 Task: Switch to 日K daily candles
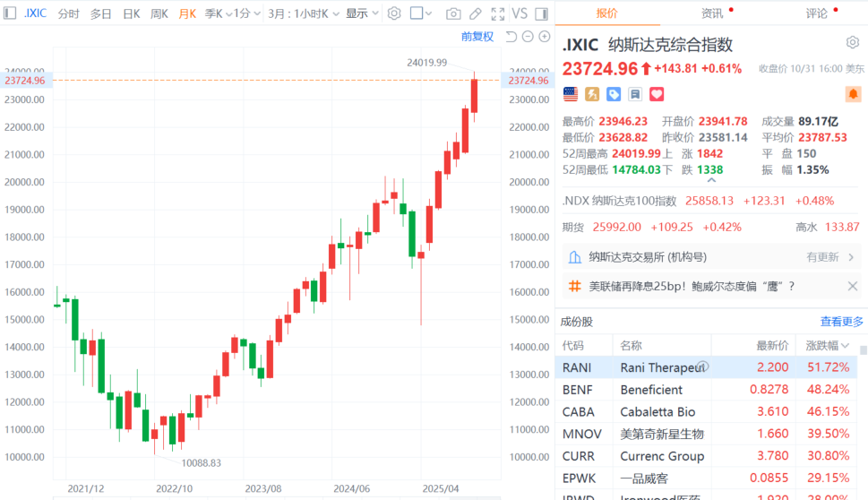tap(131, 13)
